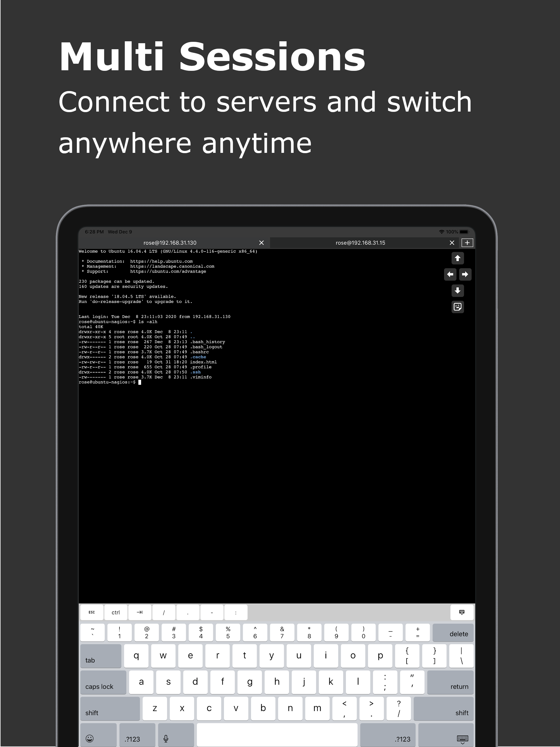560x747 pixels.
Task: Toggle the caps lock key
Action: click(x=103, y=682)
